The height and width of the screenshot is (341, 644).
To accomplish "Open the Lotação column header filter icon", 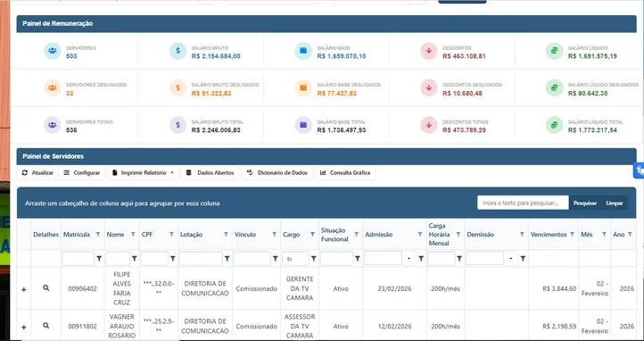I will point(226,234).
